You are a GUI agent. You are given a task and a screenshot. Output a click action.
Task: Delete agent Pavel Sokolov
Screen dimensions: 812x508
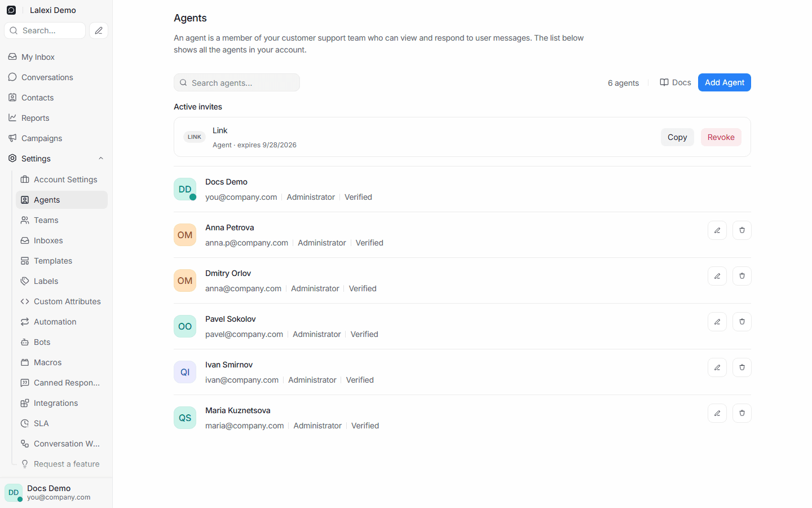tap(742, 322)
